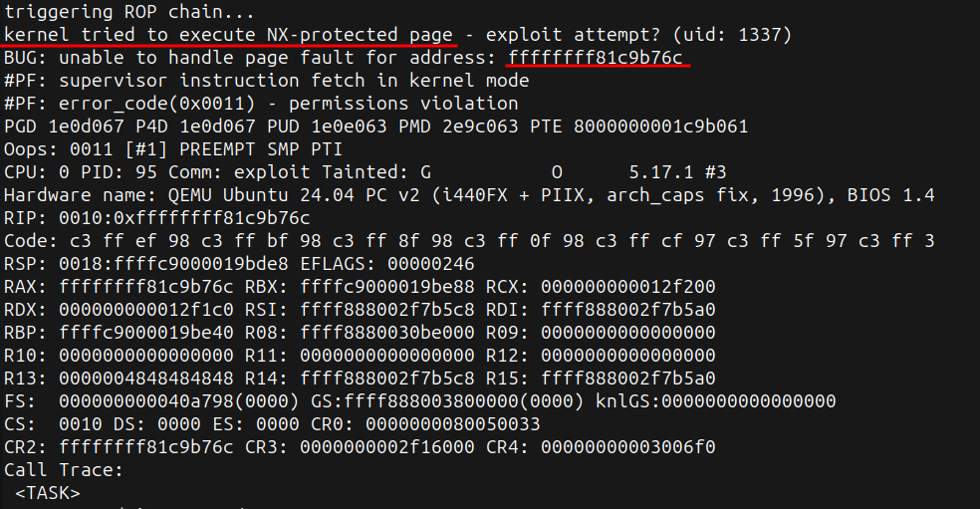Click the underlined fault address ffffffff81c9b76c
The image size is (980, 509).
click(x=595, y=58)
